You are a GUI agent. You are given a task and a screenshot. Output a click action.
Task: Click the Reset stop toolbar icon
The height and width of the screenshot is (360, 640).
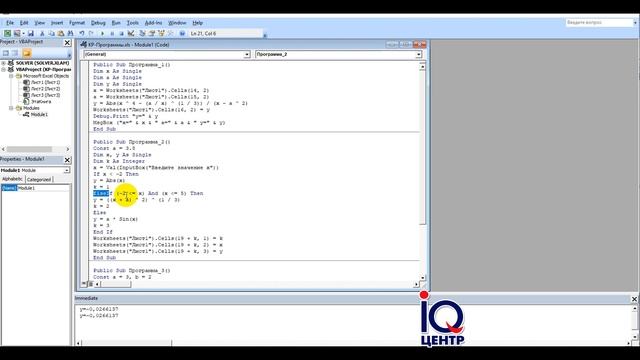pos(122,33)
